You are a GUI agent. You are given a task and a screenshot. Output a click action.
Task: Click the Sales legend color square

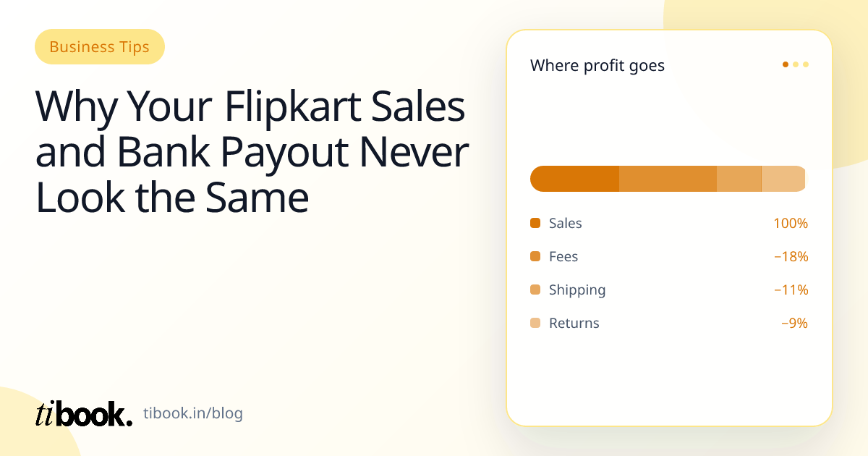click(x=535, y=223)
